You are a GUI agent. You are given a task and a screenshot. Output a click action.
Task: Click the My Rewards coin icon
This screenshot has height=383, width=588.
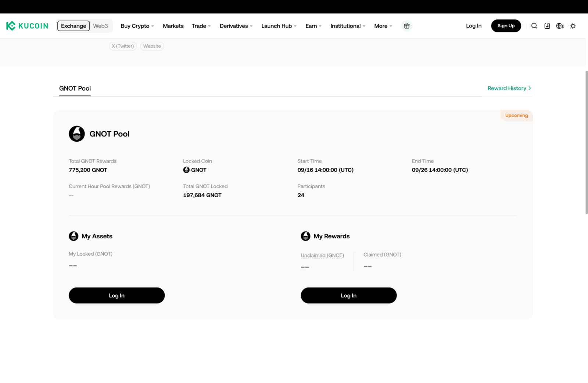[305, 236]
